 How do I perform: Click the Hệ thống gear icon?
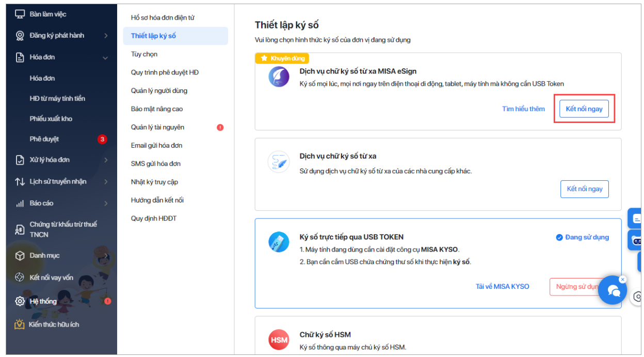pos(20,301)
